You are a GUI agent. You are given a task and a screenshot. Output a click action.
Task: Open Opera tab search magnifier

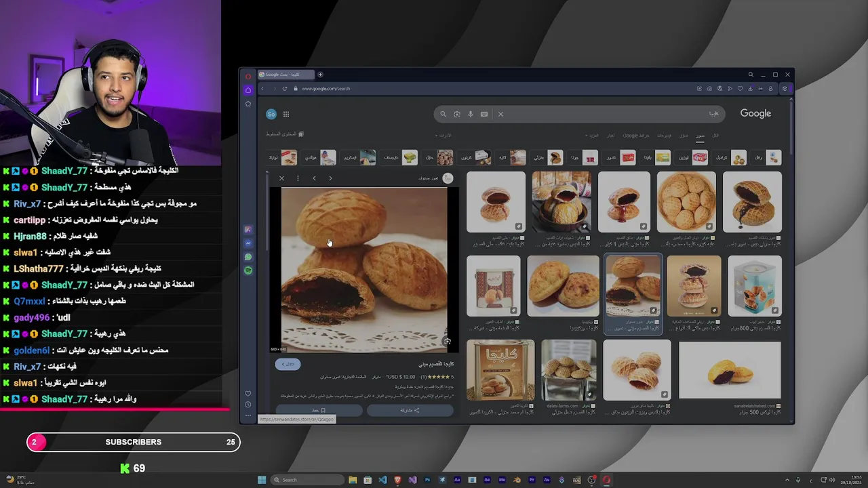751,75
